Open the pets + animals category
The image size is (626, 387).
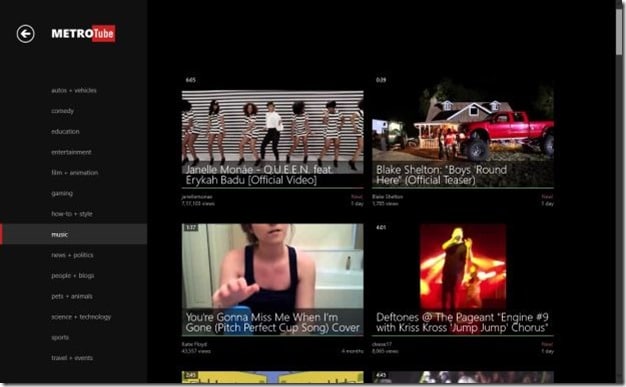click(72, 296)
